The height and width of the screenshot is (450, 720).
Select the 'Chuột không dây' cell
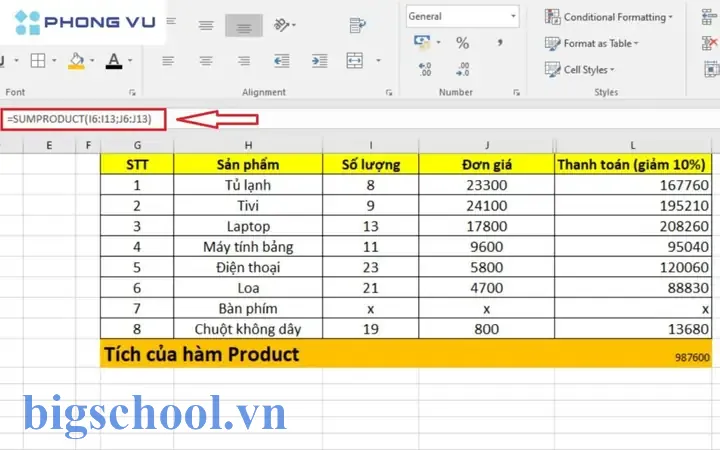[x=248, y=329]
